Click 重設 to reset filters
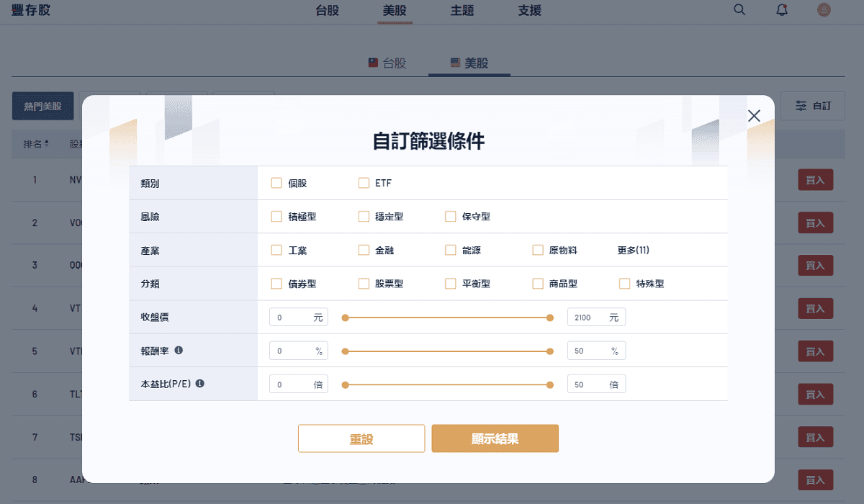This screenshot has height=504, width=864. pyautogui.click(x=361, y=438)
